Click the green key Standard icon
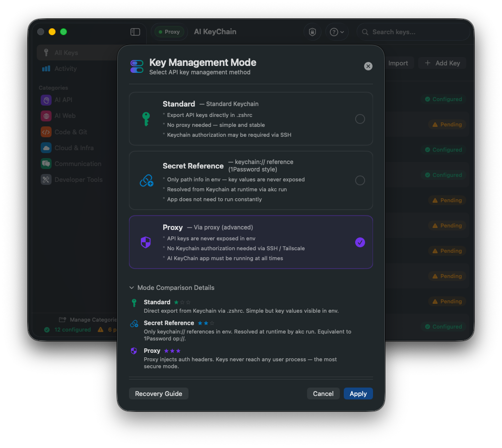 [x=146, y=119]
